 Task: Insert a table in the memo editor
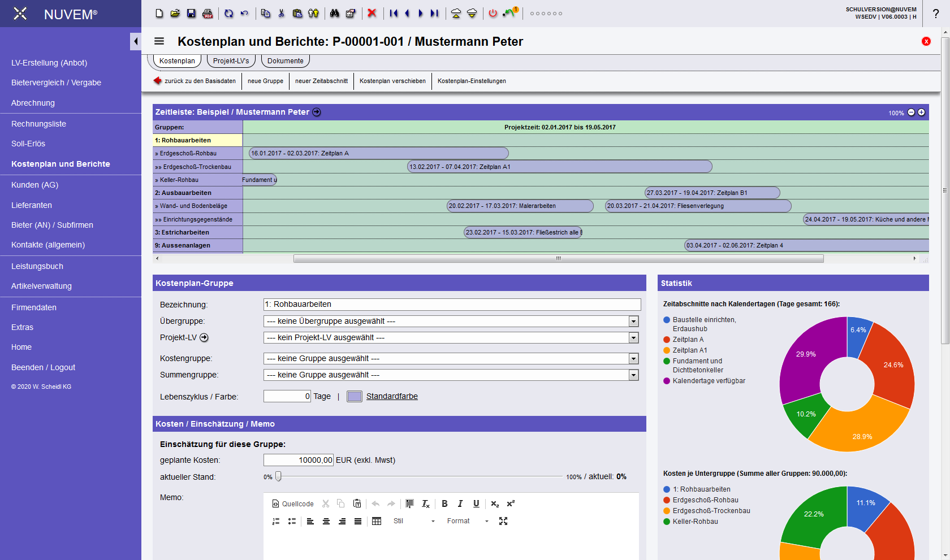click(377, 521)
